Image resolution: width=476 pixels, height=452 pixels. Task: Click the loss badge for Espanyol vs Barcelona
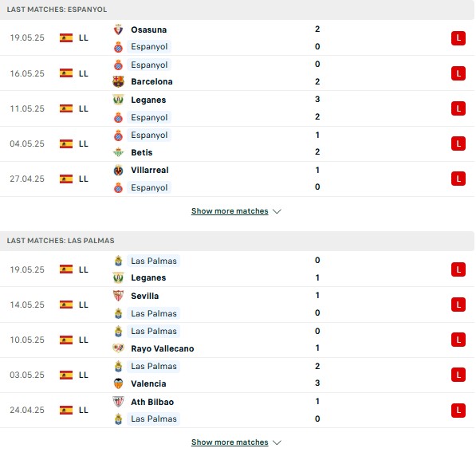[458, 73]
